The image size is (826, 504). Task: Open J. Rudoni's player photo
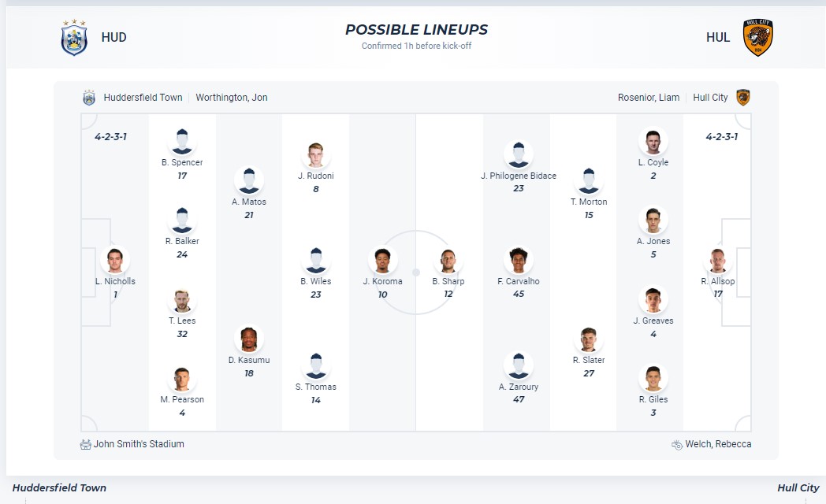point(316,155)
